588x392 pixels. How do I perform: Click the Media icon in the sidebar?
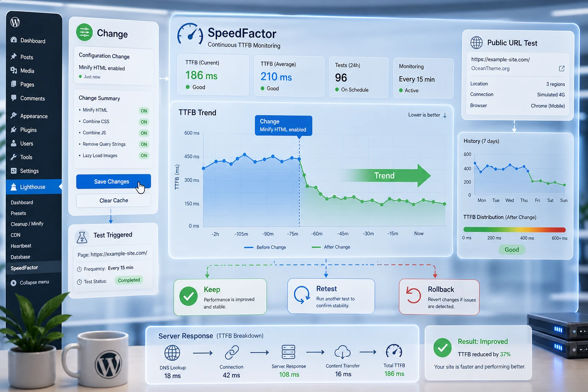14,70
